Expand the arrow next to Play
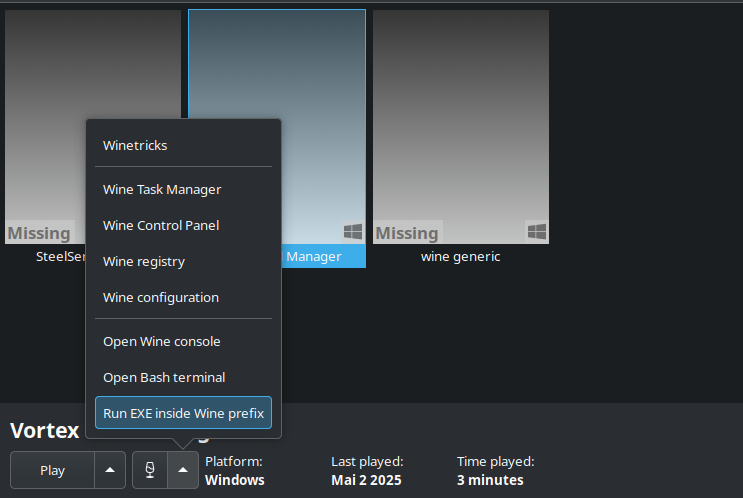 pos(110,470)
